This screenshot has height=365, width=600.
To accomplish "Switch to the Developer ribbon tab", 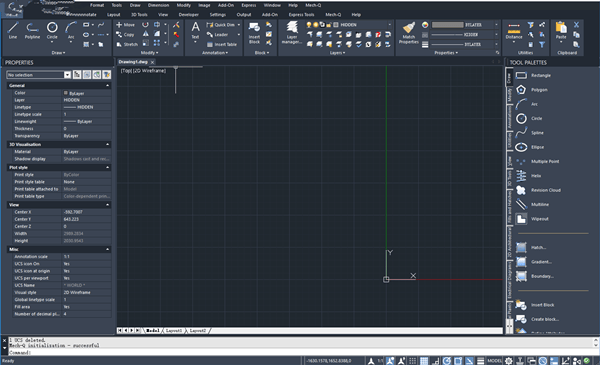I will point(189,15).
